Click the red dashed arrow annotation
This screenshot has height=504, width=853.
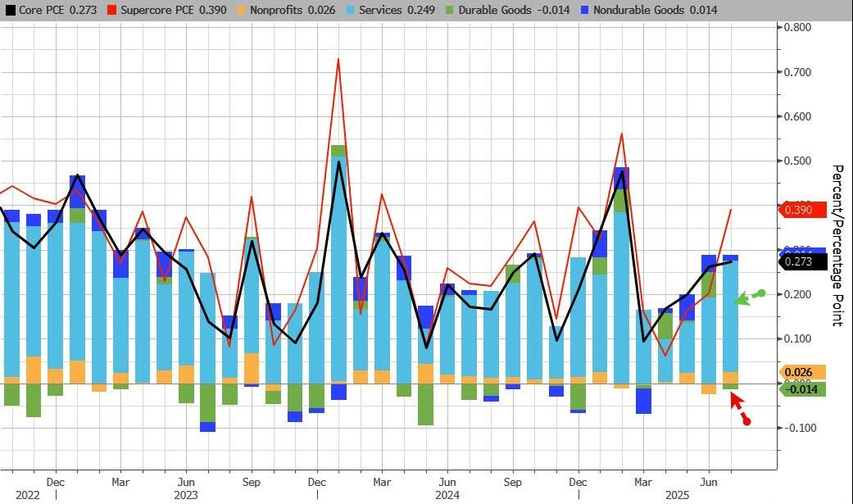tap(738, 408)
